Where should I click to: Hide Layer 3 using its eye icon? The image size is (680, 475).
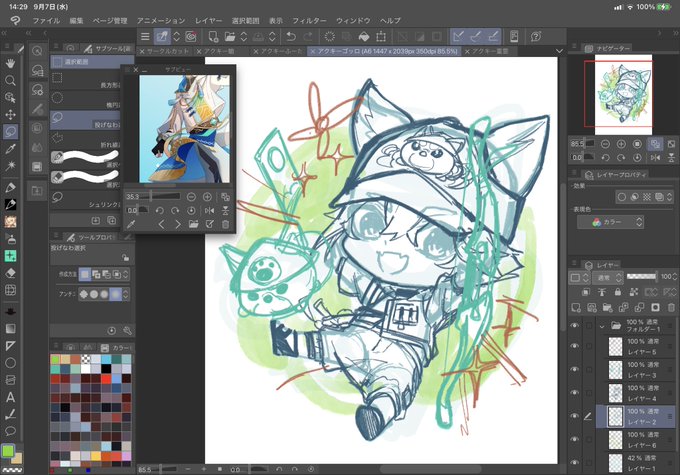pos(575,369)
